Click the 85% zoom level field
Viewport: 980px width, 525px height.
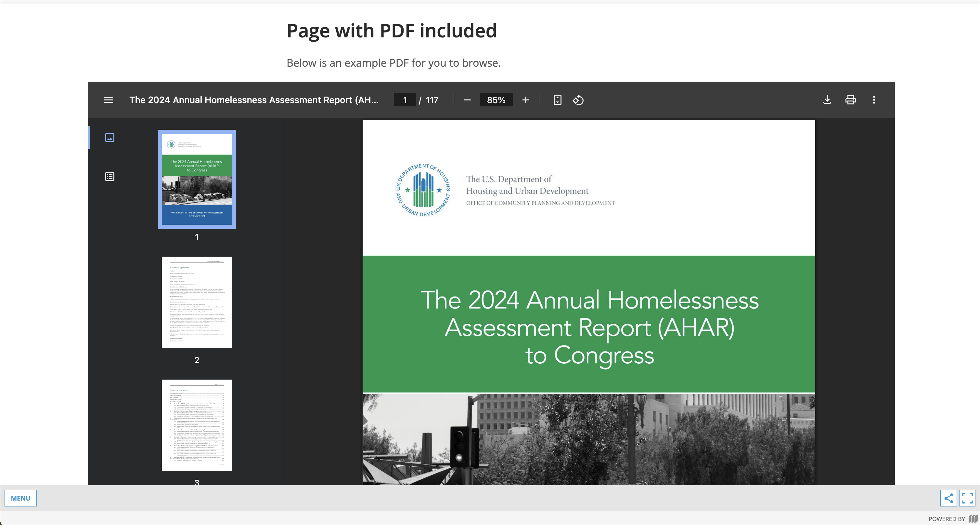(x=496, y=100)
